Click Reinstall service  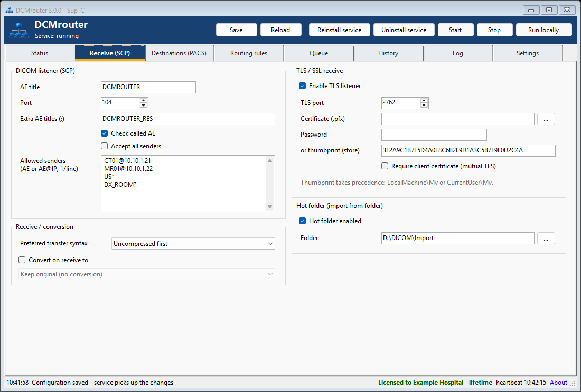point(340,30)
